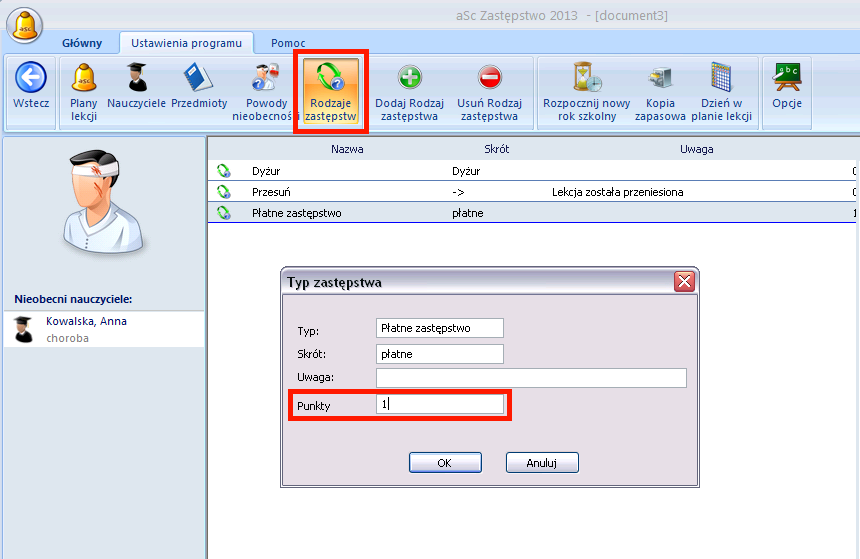Start Rozpocznij nowy rok szkolny
Image resolution: width=860 pixels, height=559 pixels.
(587, 92)
